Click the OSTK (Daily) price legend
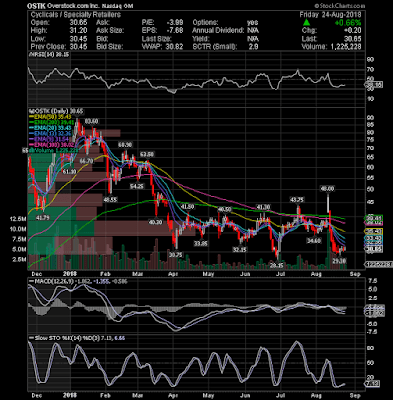 (x=56, y=111)
